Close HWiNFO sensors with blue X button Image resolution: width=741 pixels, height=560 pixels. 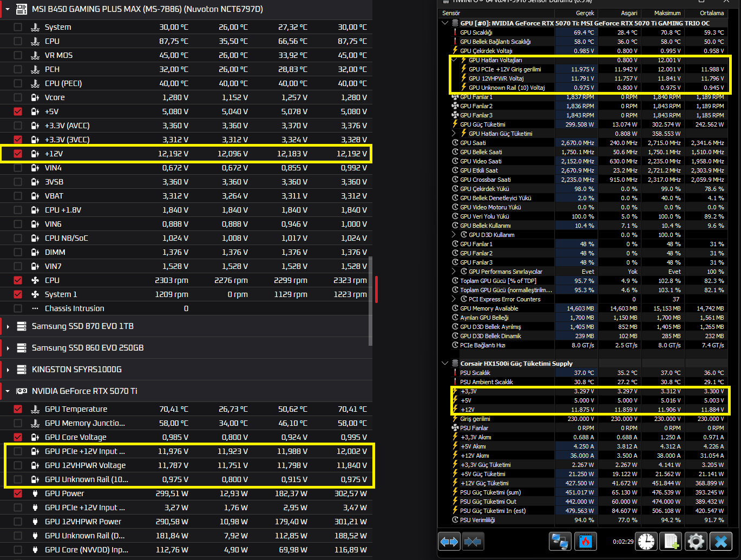click(x=721, y=542)
